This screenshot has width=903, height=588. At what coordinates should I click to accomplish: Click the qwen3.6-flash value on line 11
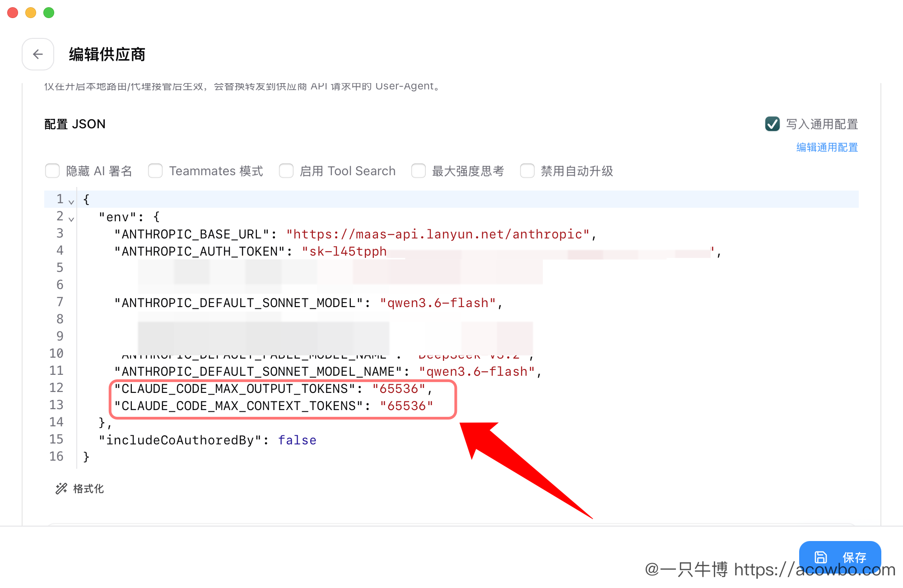coord(477,371)
